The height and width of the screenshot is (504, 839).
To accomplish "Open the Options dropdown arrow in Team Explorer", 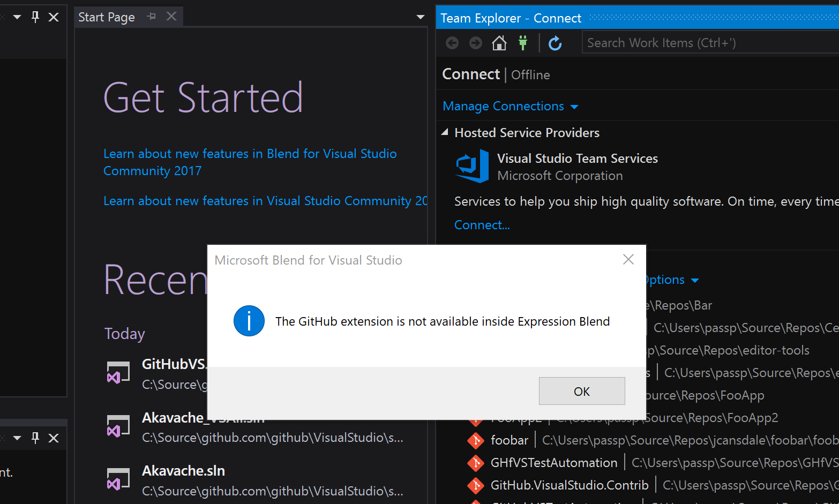I will 695,280.
